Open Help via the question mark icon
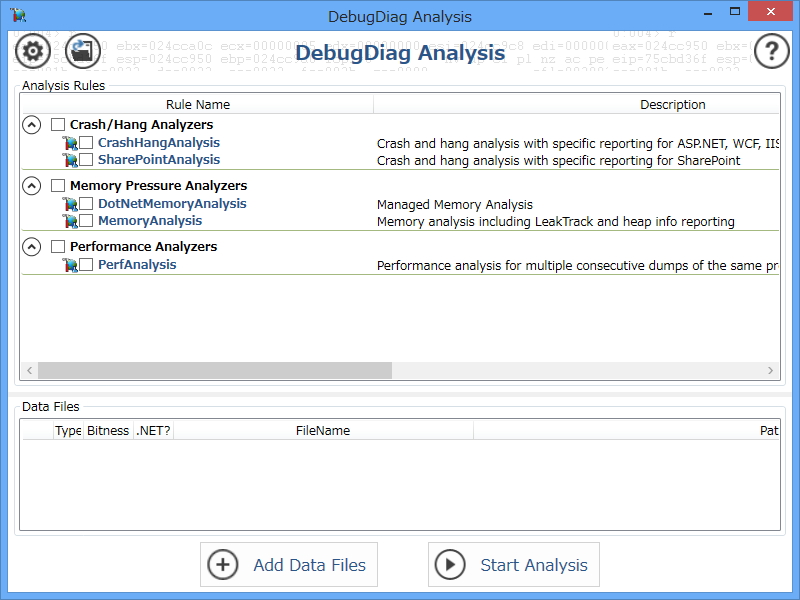Viewport: 800px width, 600px height. click(x=771, y=51)
